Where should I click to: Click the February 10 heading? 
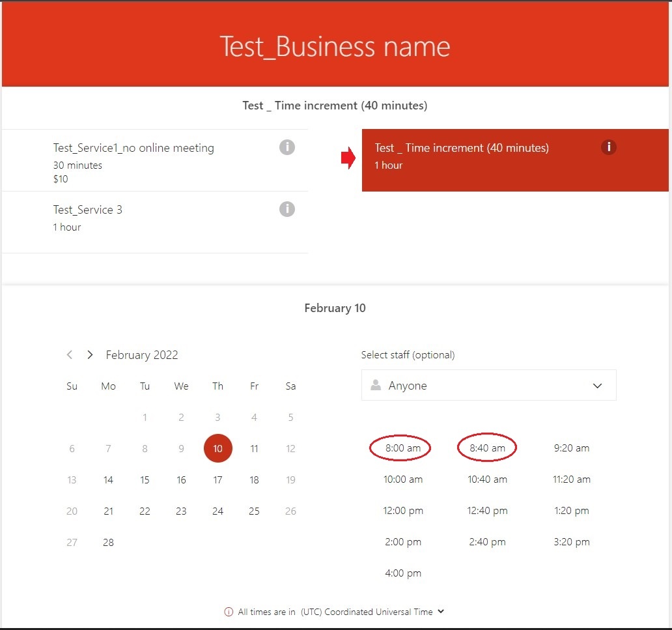point(335,308)
